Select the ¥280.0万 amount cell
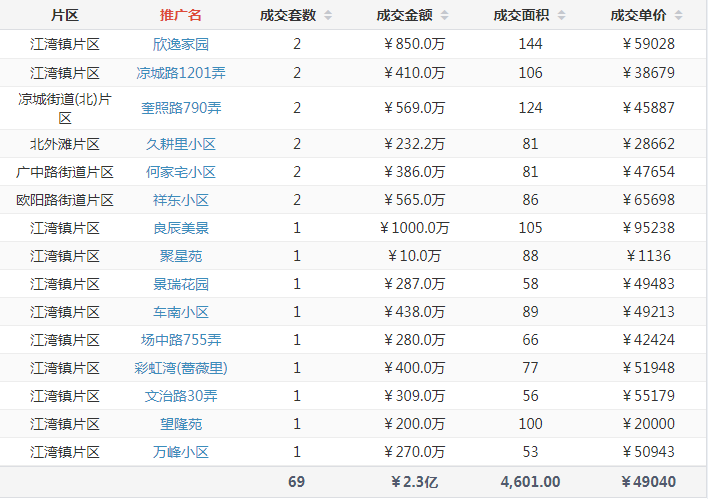The image size is (708, 499). point(414,340)
